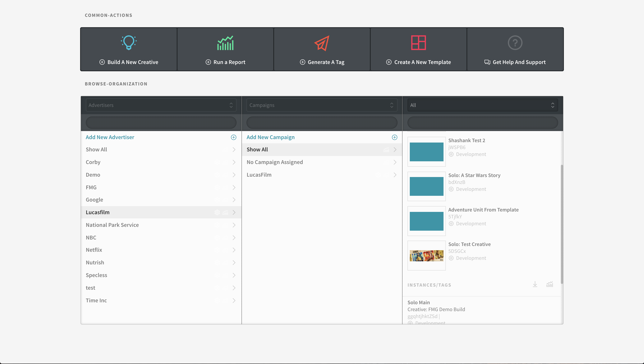Select test in advertiser list

[161, 288]
